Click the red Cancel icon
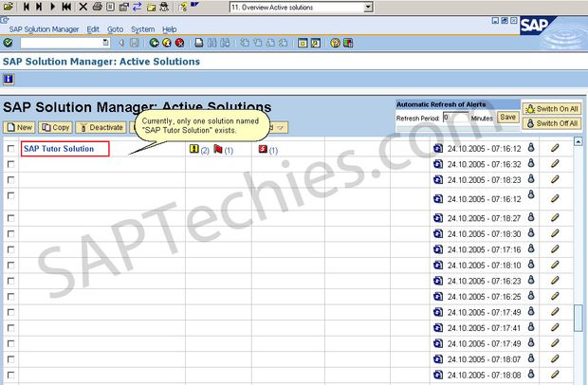Screen dimensions: 588x385 tap(180, 43)
